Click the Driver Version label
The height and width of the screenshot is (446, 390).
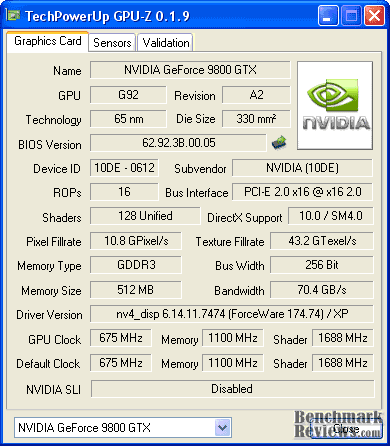(49, 315)
